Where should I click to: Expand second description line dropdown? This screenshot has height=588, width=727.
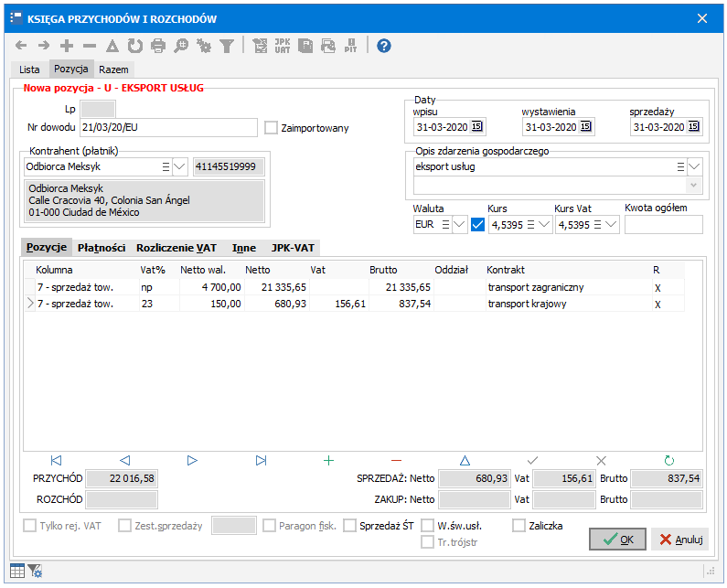pyautogui.click(x=693, y=186)
